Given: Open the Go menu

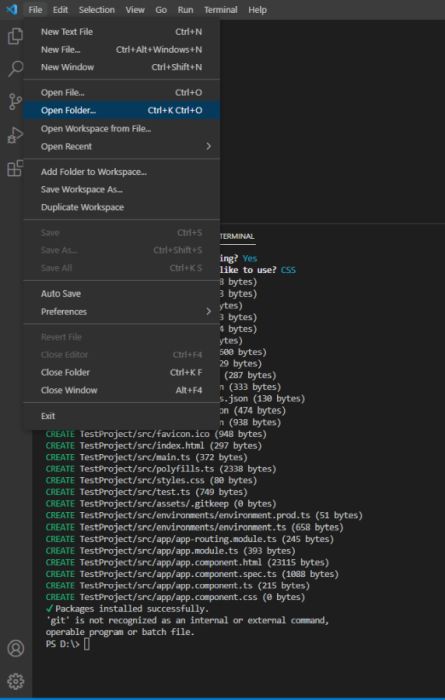Looking at the screenshot, I should click(161, 10).
